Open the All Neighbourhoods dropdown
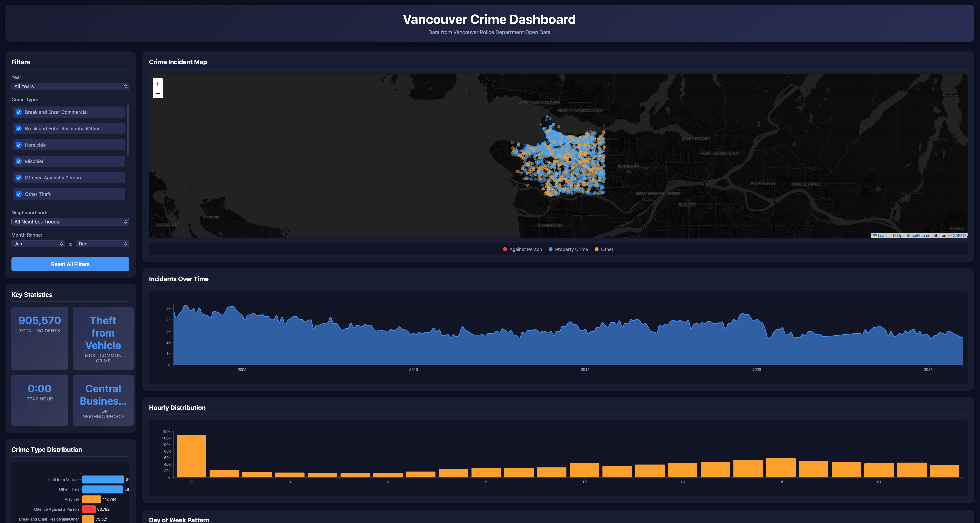Image resolution: width=980 pixels, height=523 pixels. [x=70, y=221]
